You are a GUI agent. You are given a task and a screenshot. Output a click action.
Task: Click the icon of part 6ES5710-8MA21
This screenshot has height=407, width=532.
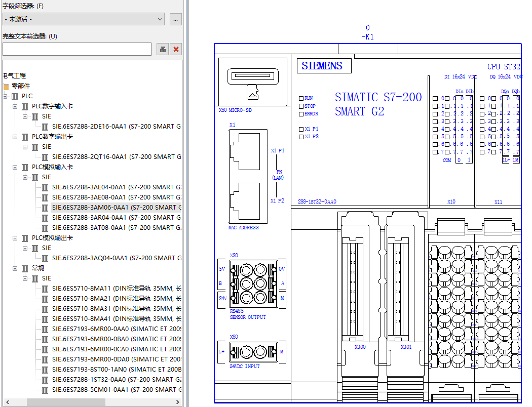[x=45, y=299]
